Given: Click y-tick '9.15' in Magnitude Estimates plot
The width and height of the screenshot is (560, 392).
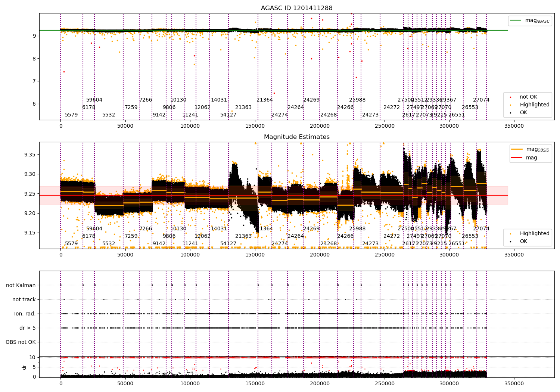Looking at the screenshot, I should pyautogui.click(x=30, y=233).
